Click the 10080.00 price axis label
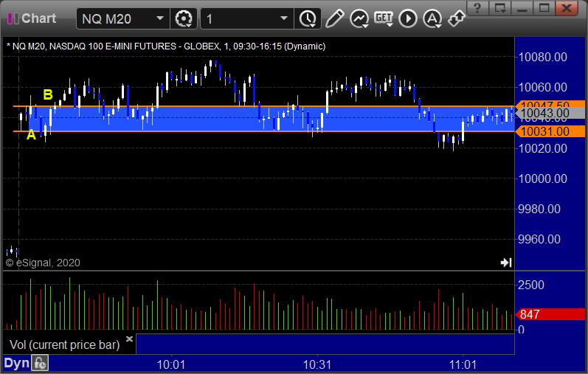This screenshot has height=374, width=588. pyautogui.click(x=542, y=57)
